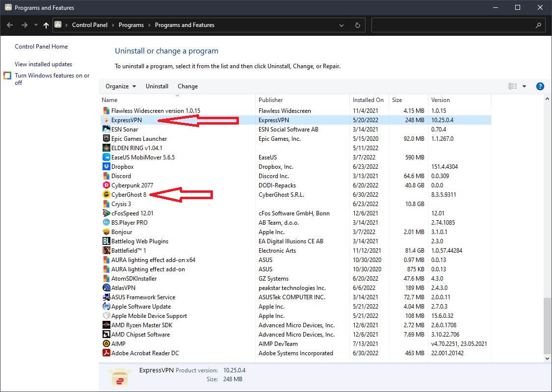
Task: Click the search magnifier icon
Action: (538, 26)
